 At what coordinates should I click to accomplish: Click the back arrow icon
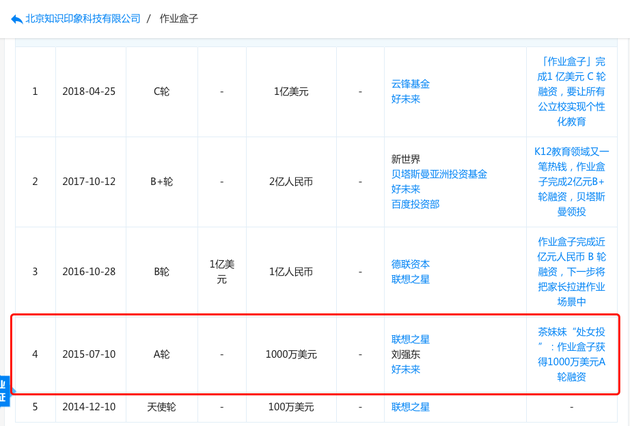pyautogui.click(x=17, y=19)
